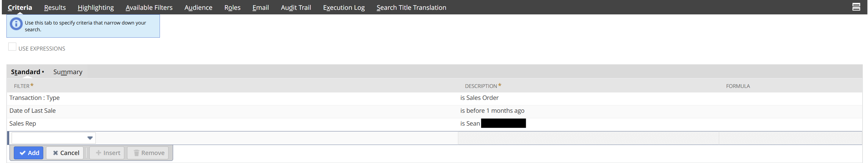The width and height of the screenshot is (868, 163).
Task: View the Audit Trail tab
Action: click(296, 7)
